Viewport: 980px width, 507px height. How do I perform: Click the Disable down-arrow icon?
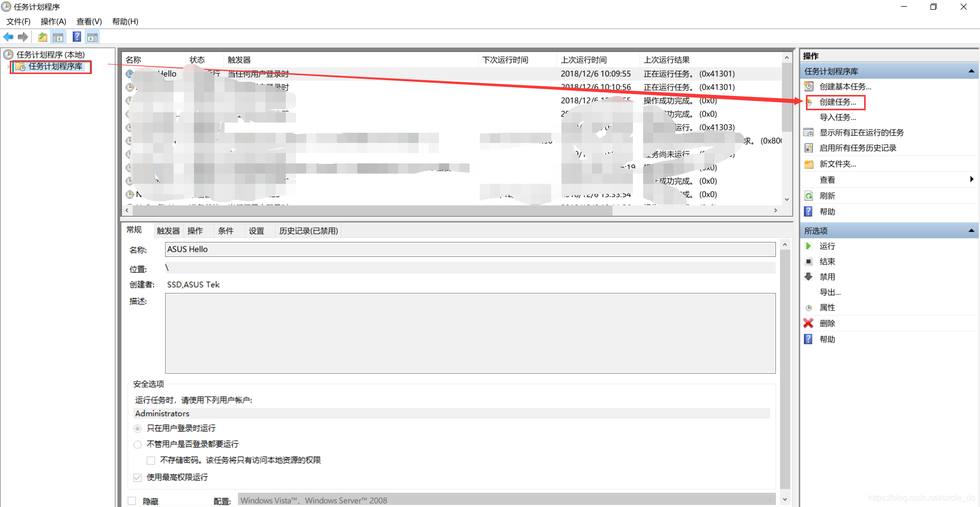coord(808,277)
